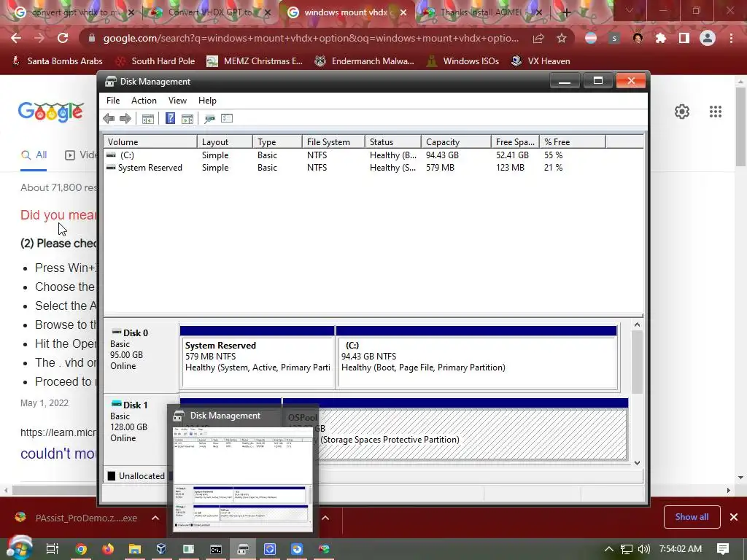This screenshot has width=747, height=560.
Task: Show hidden system tray icons chevron
Action: 609,549
